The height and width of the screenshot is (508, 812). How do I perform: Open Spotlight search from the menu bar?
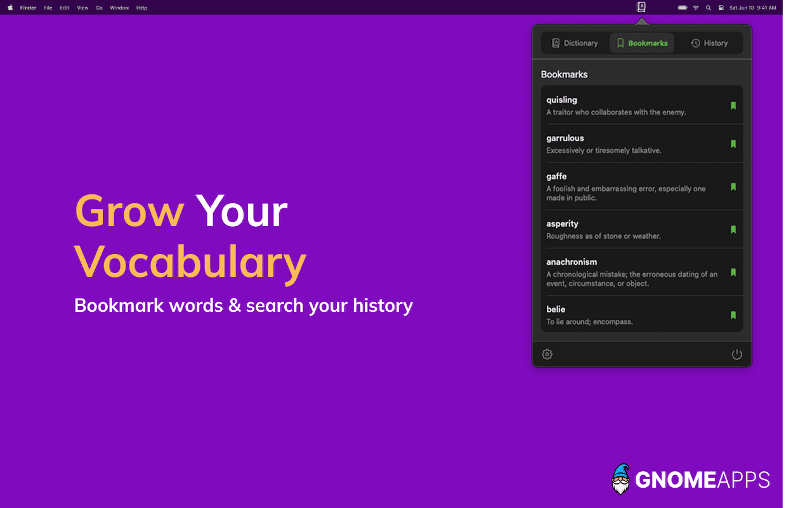(708, 7)
